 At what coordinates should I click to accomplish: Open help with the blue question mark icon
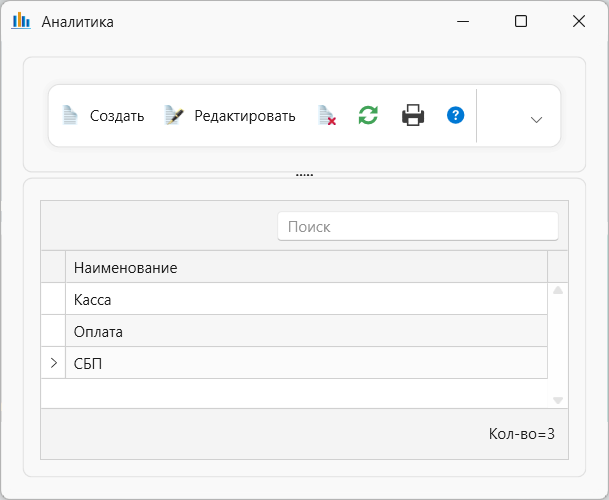coord(455,115)
